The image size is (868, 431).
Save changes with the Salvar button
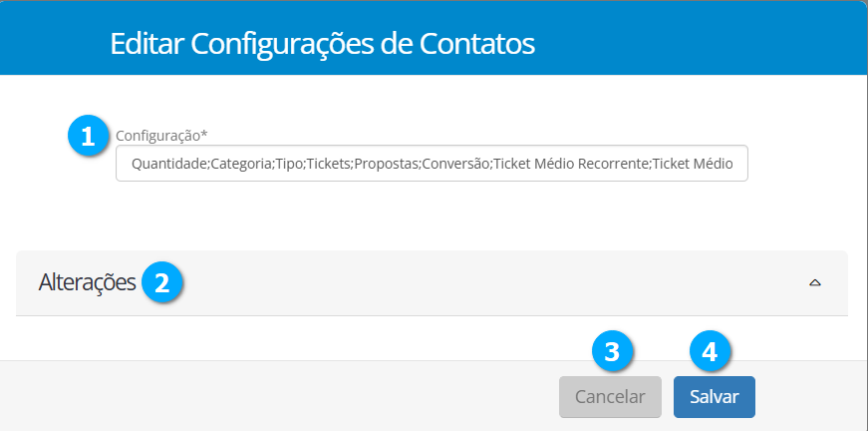click(714, 396)
